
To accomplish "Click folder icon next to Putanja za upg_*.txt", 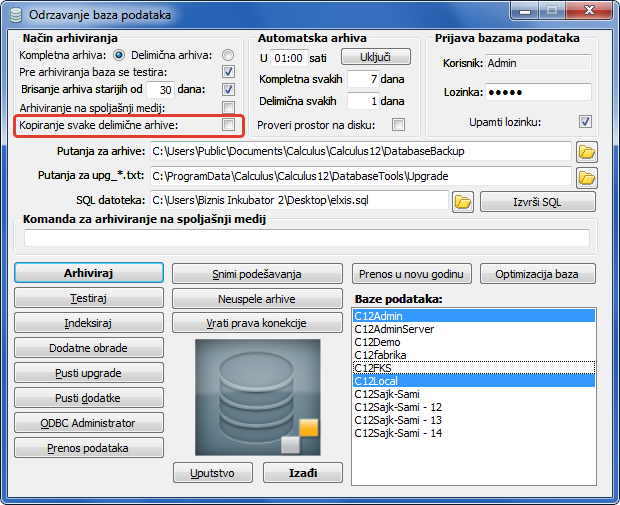I will [587, 177].
